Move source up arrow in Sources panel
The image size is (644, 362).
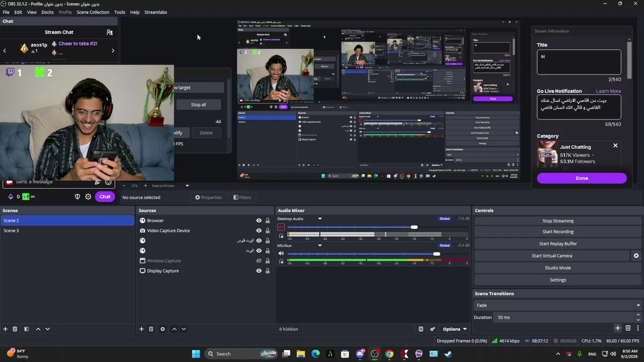[174, 329]
